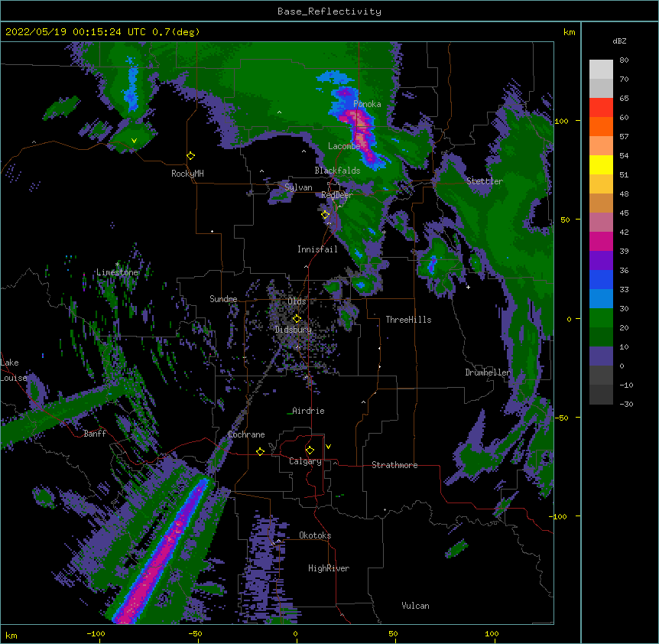Click the 100 tick label on the vertical axis
Screen dimensions: 659x644
[561, 121]
